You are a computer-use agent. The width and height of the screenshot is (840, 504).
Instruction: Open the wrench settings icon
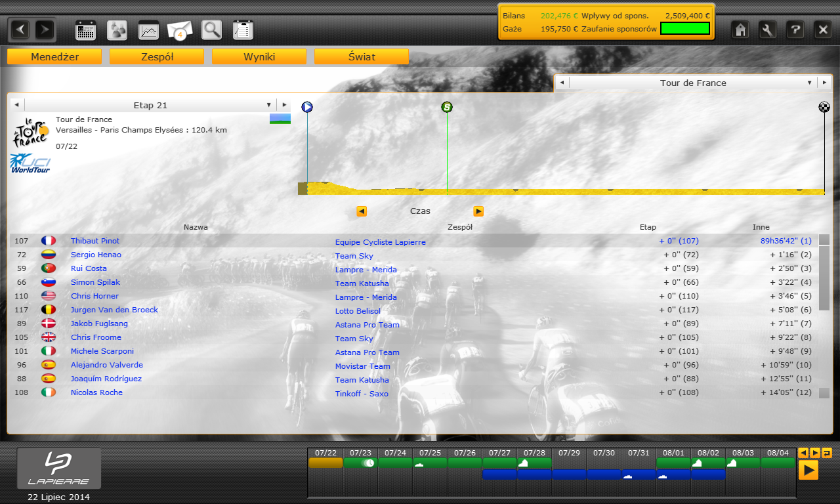tap(768, 30)
